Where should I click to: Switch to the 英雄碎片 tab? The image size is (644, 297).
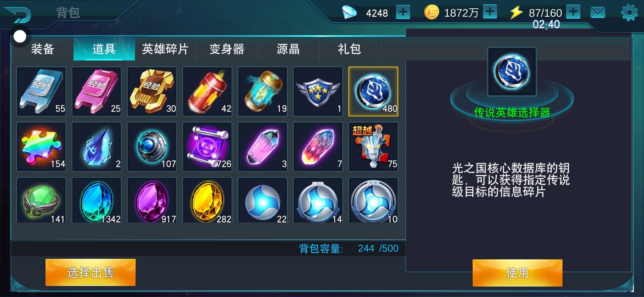pyautogui.click(x=165, y=49)
